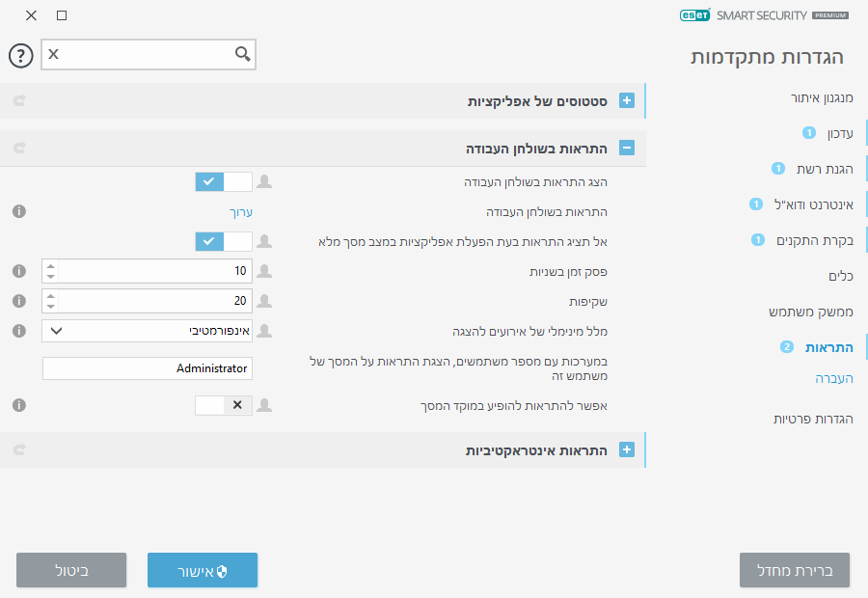Open כלים settings category
868x598 pixels.
pos(841,276)
